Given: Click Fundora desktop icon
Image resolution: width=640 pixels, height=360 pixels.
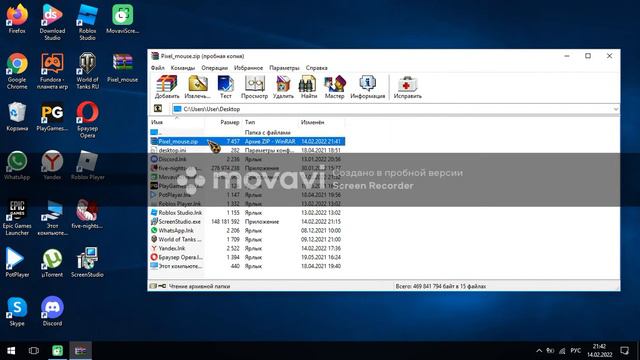Looking at the screenshot, I should [x=52, y=71].
